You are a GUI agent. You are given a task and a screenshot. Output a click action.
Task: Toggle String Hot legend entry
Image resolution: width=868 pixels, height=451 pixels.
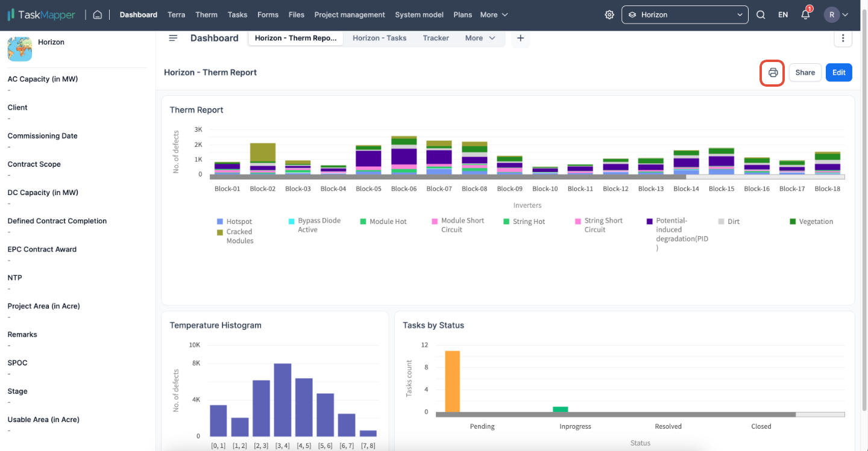(x=524, y=222)
